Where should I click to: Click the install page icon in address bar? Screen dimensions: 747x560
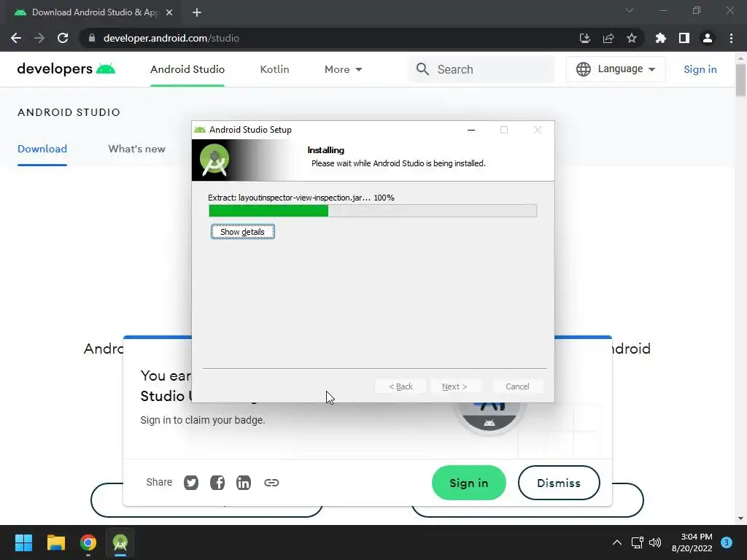click(x=584, y=38)
